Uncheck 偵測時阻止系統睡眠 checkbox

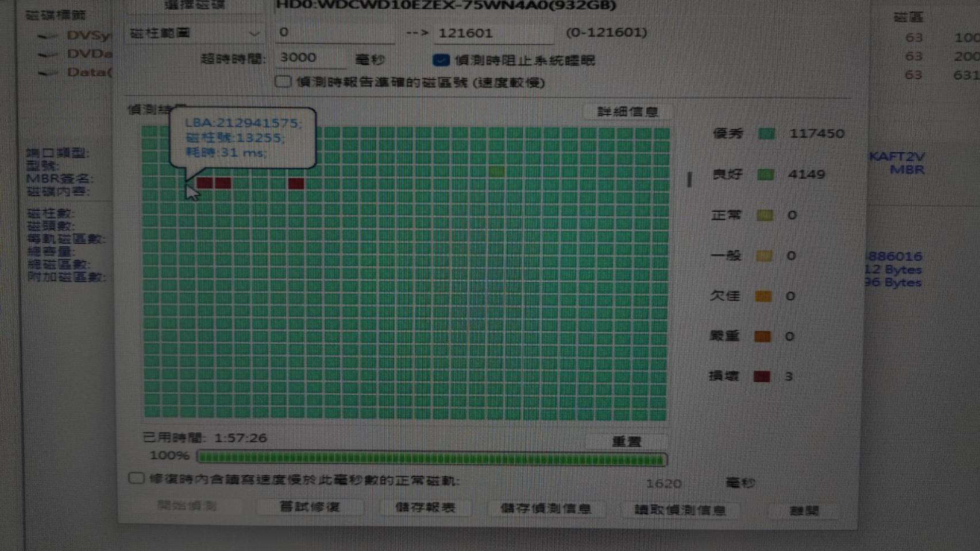point(441,60)
